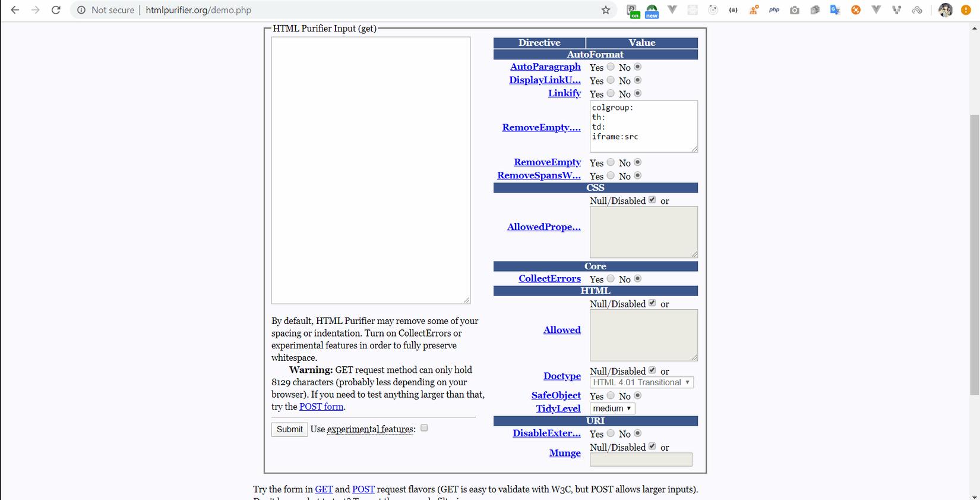Open the TidyLevel medium dropdown

612,408
